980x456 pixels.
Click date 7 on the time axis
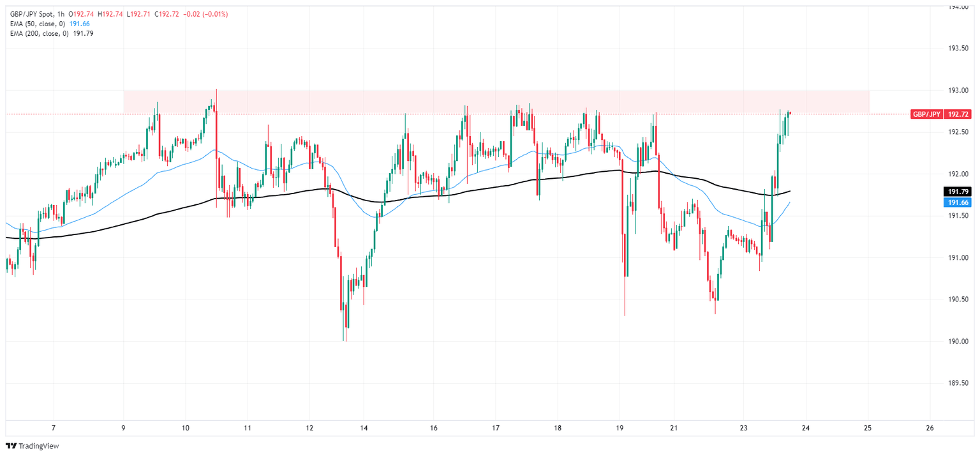(x=54, y=427)
